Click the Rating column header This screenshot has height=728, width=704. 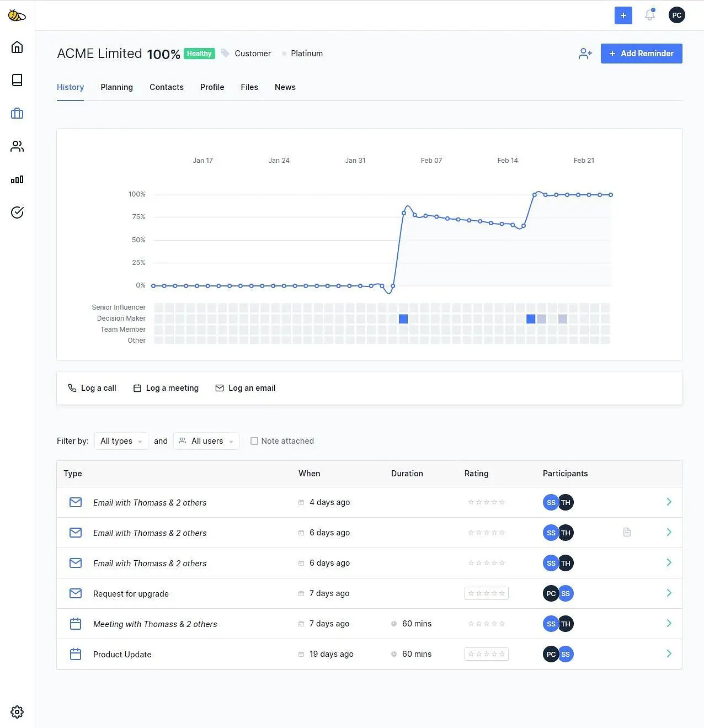[476, 474]
